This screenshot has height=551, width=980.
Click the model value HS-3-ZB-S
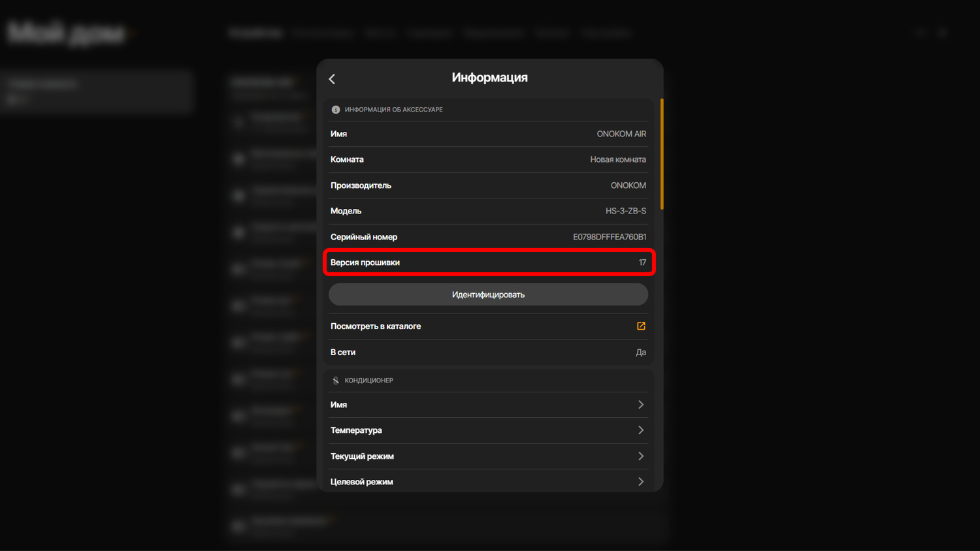coord(625,211)
